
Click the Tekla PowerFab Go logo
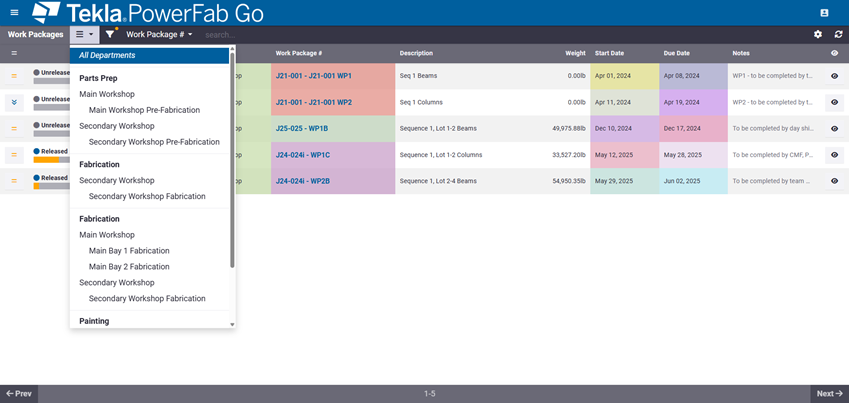pos(148,13)
